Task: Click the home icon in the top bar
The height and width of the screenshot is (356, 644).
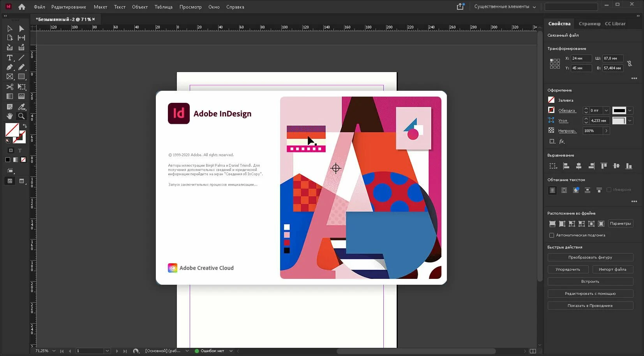Action: pos(22,7)
